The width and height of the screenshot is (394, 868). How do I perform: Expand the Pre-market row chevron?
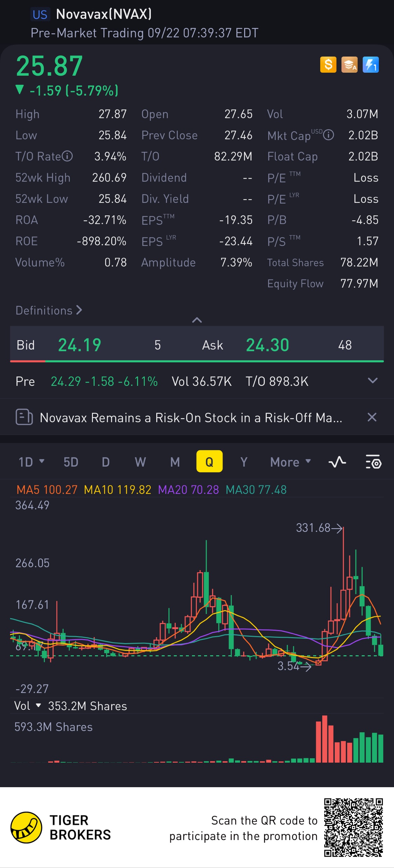(373, 381)
